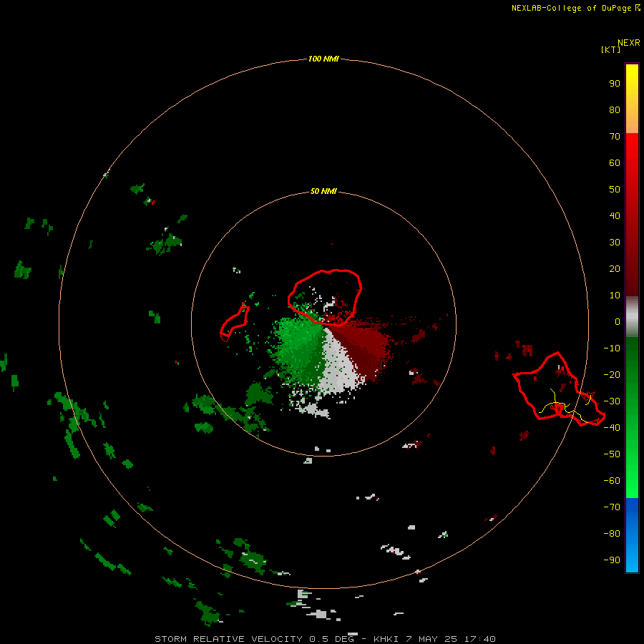Click the 50 NMI range ring label
The width and height of the screenshot is (644, 644).
tap(323, 191)
